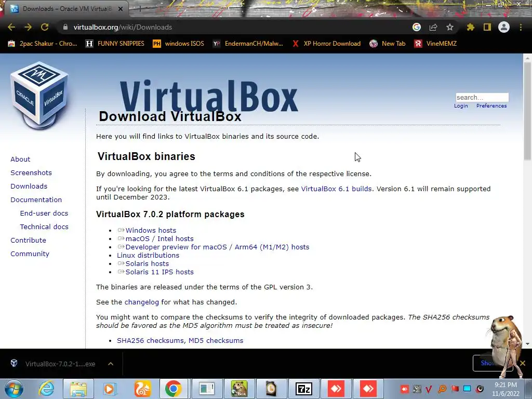532x399 pixels.
Task: Open the Login link
Action: coord(461,106)
